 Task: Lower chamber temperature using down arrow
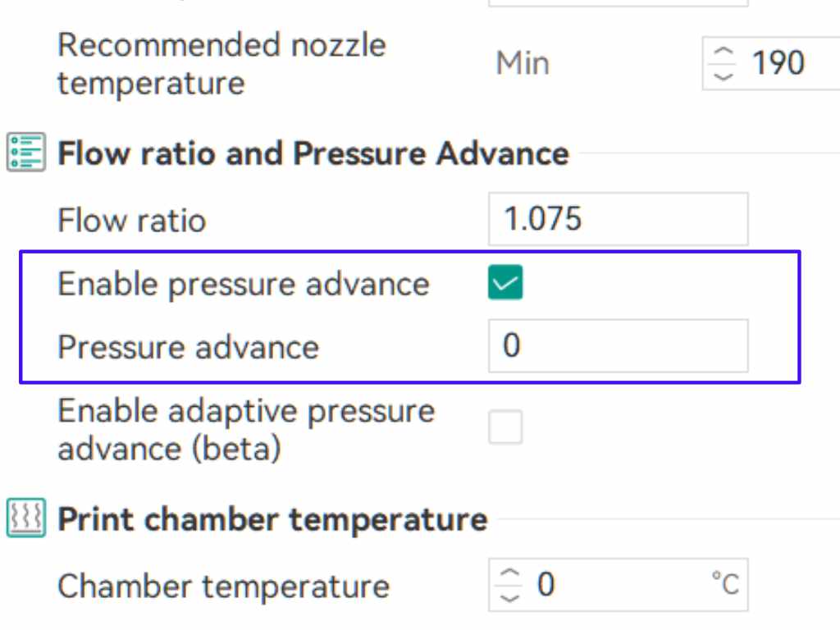point(510,597)
